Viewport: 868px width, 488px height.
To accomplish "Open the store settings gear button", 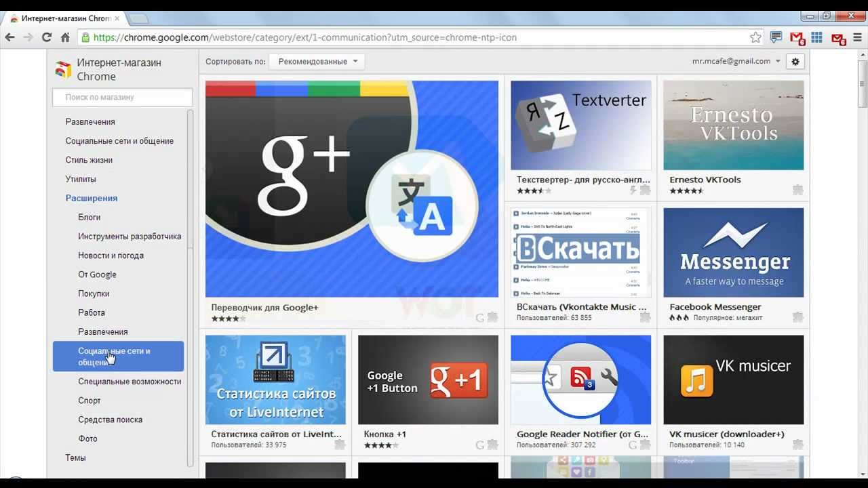I will tap(795, 62).
